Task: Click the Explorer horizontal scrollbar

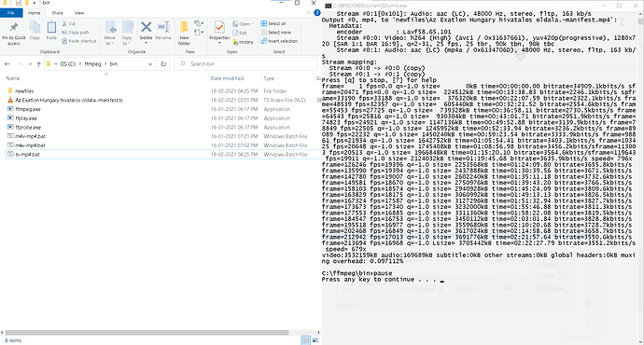Action: [147, 332]
